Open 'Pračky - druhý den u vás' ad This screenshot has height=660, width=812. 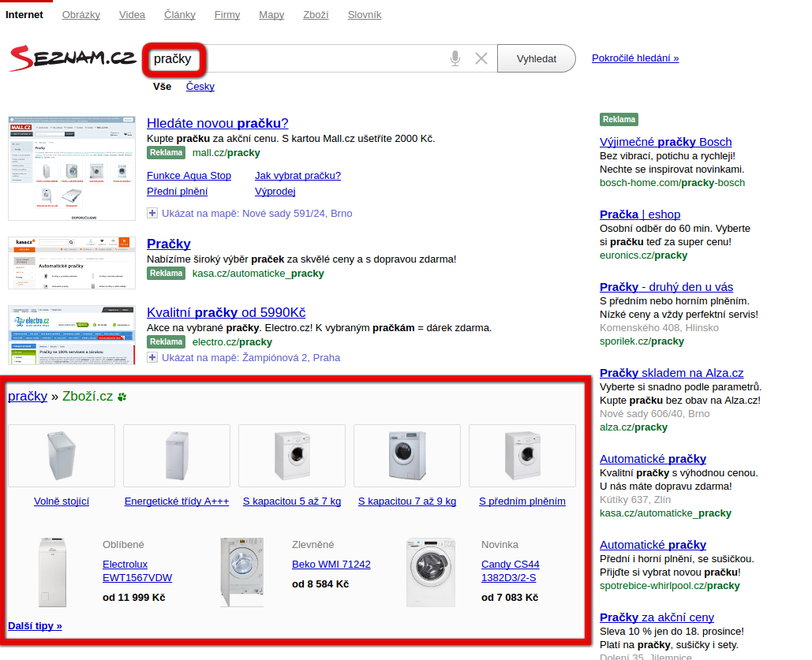tap(667, 287)
